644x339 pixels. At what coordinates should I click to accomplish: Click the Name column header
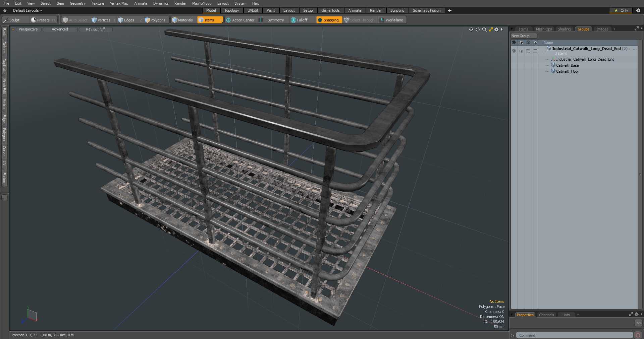[x=548, y=43]
